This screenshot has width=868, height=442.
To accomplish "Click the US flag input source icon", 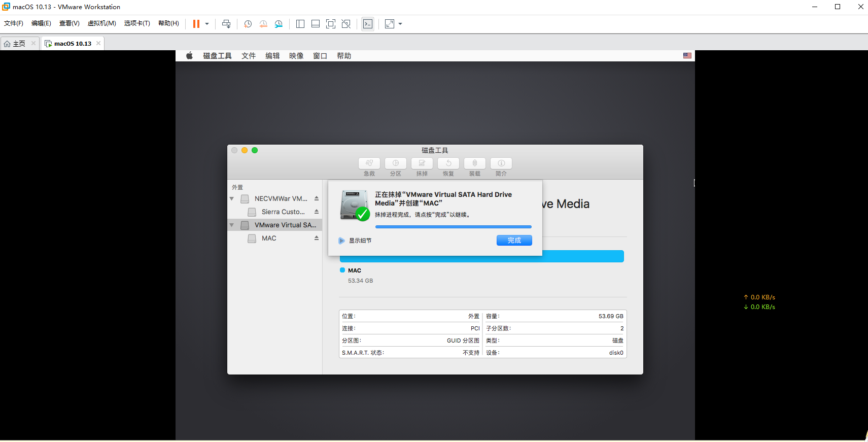I will coord(687,56).
